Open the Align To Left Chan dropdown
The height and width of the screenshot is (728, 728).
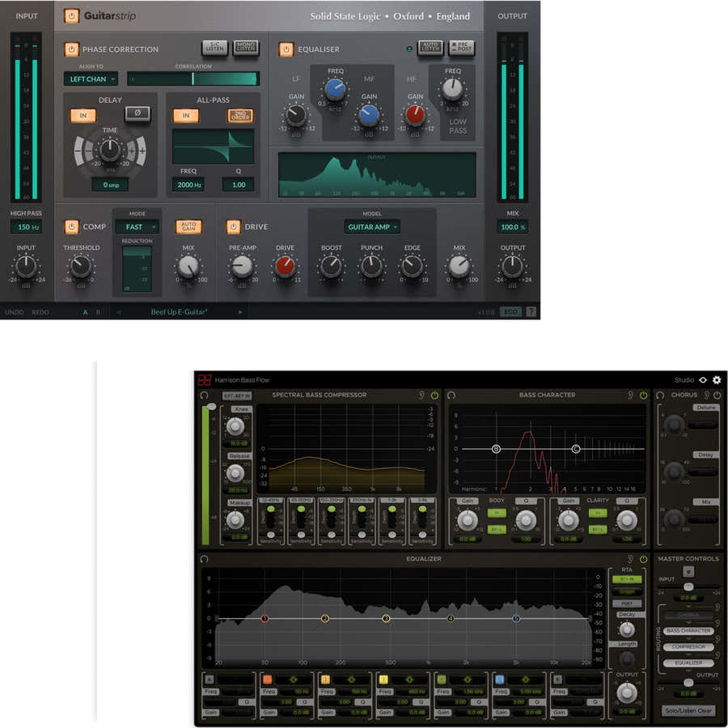[91, 79]
